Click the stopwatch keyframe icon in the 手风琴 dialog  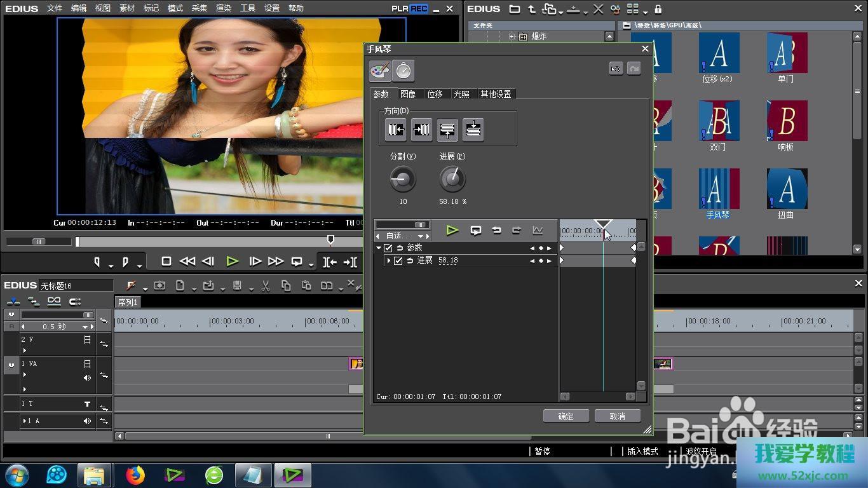(403, 71)
